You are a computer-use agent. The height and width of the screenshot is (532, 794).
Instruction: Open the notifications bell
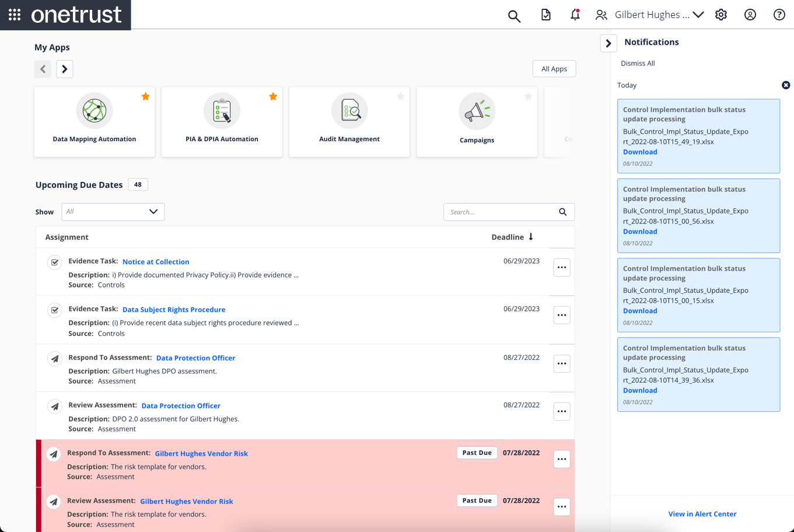coord(575,15)
